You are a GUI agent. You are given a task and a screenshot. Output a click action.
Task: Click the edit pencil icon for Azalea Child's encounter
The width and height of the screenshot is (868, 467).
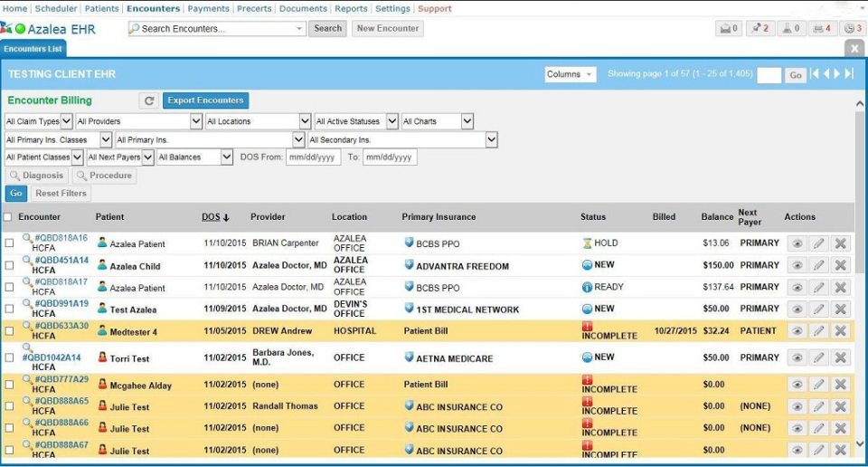click(818, 265)
